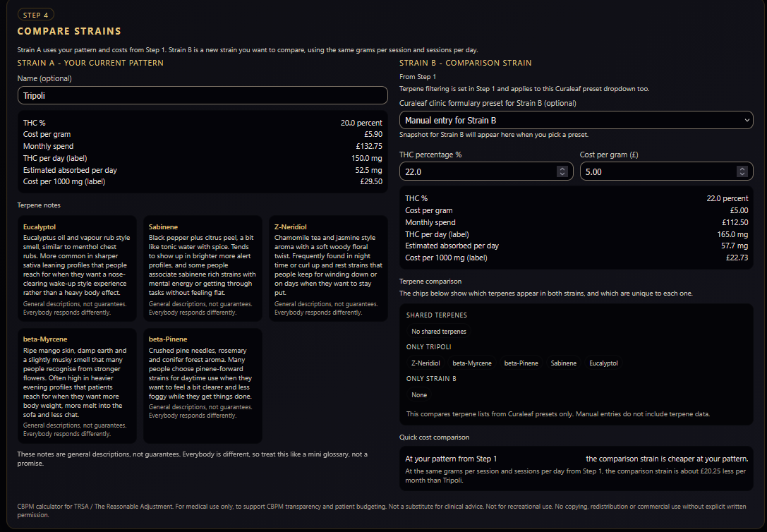Click the COMPARE STRAINS heading
Viewport: 767px width, 532px height.
pyautogui.click(x=69, y=31)
